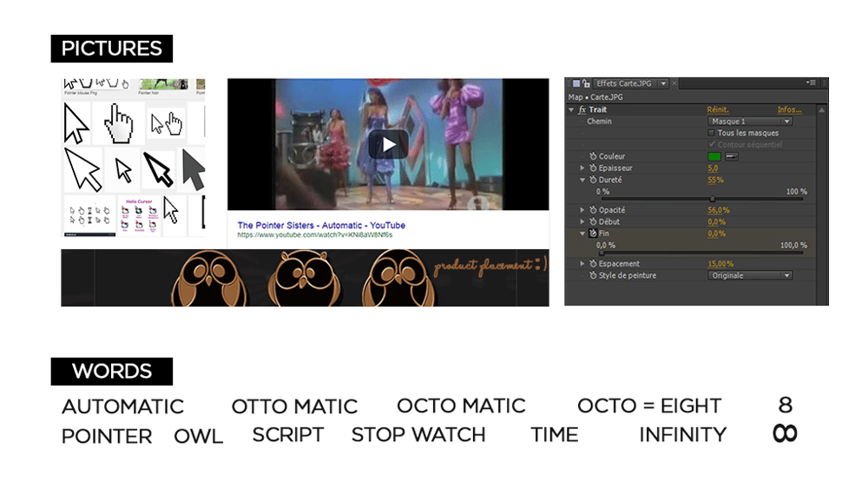The width and height of the screenshot is (868, 488).
Task: Toggle the Début stopwatch
Action: [593, 222]
